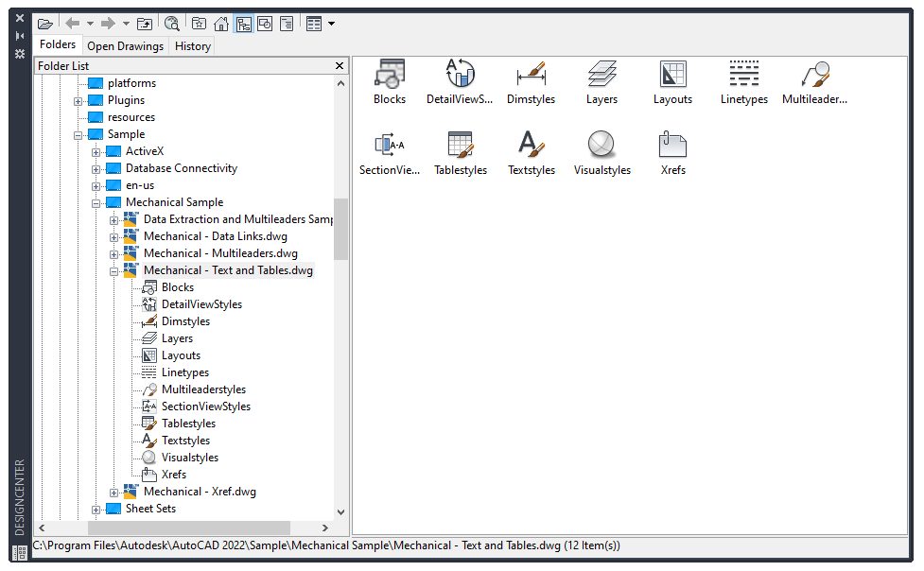
Task: Click the Views list icon
Action: click(313, 25)
